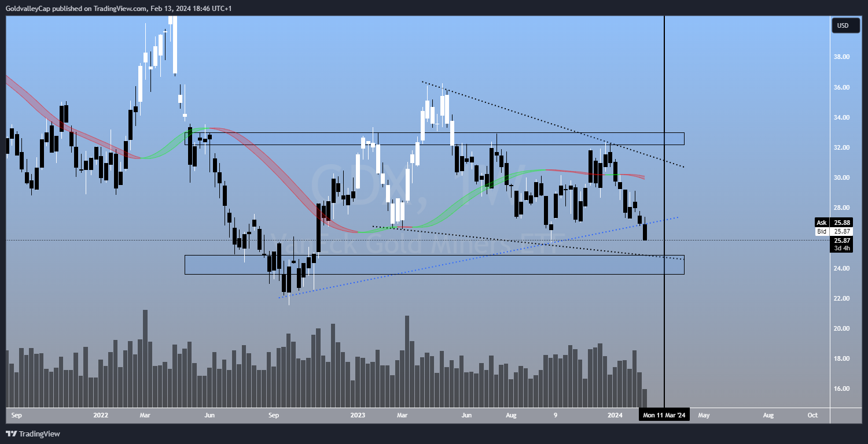Click the 3d 4h countdown label
The width and height of the screenshot is (868, 444).
coord(841,249)
